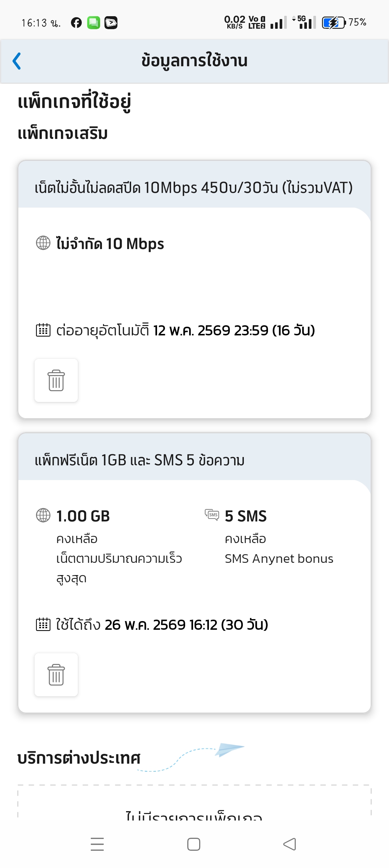
Task: Tap the แพ็กเกจเสริม section label
Action: [x=63, y=134]
